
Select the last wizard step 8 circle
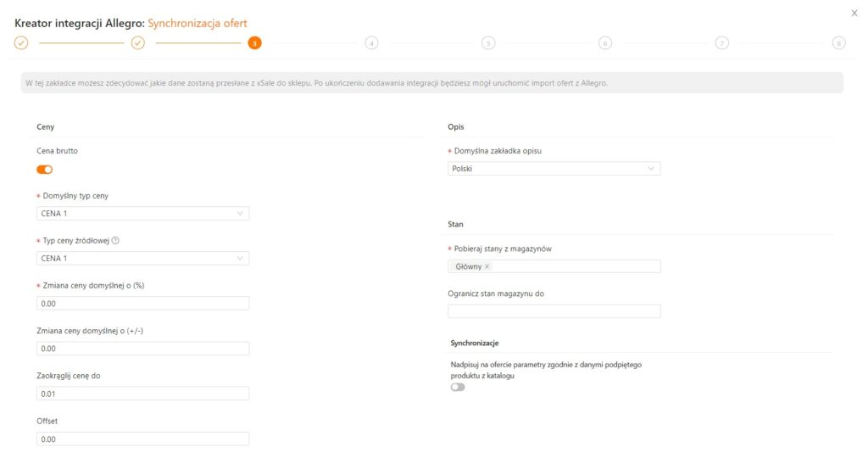(838, 43)
